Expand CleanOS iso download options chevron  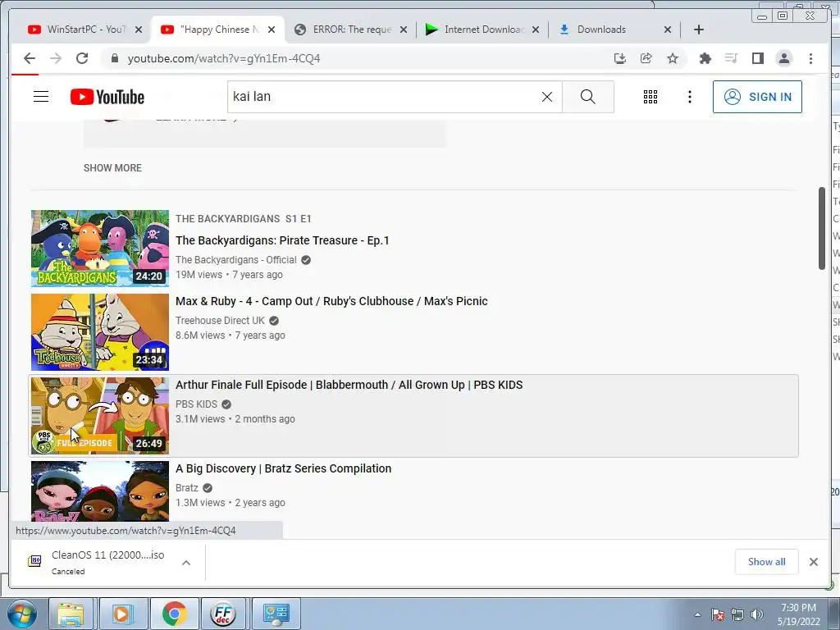[186, 563]
